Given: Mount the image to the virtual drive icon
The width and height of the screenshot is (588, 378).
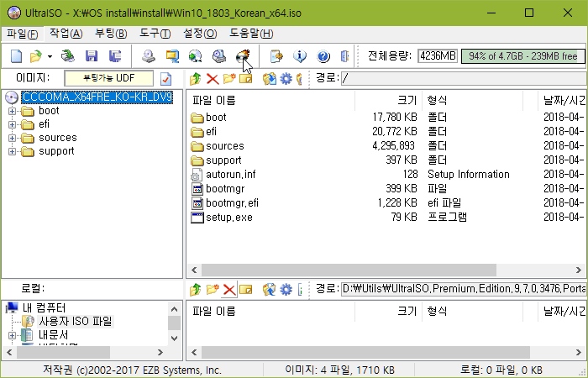Looking at the screenshot, I should (x=219, y=56).
